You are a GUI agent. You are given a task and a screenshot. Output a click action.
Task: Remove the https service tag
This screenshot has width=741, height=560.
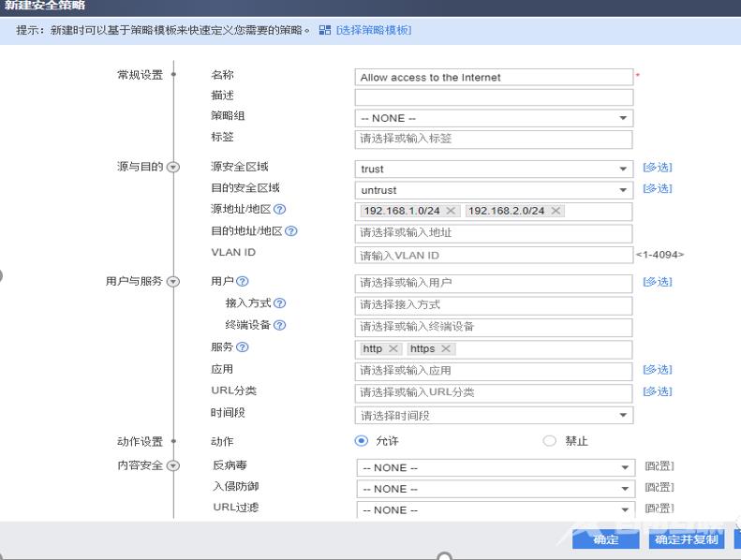click(x=446, y=348)
